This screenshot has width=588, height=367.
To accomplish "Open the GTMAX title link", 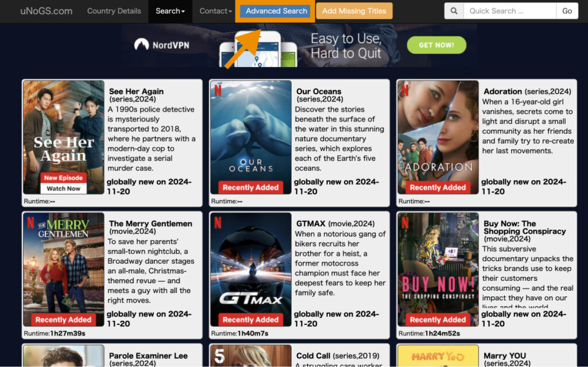I will [x=312, y=224].
